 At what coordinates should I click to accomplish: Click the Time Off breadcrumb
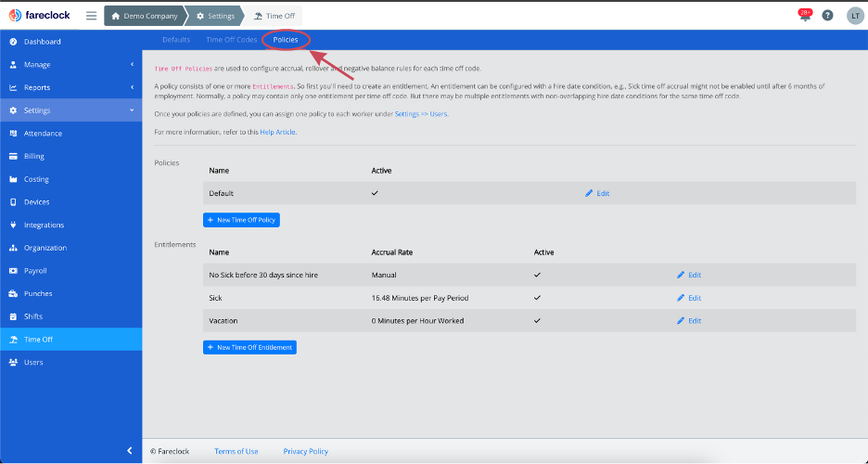click(x=274, y=16)
